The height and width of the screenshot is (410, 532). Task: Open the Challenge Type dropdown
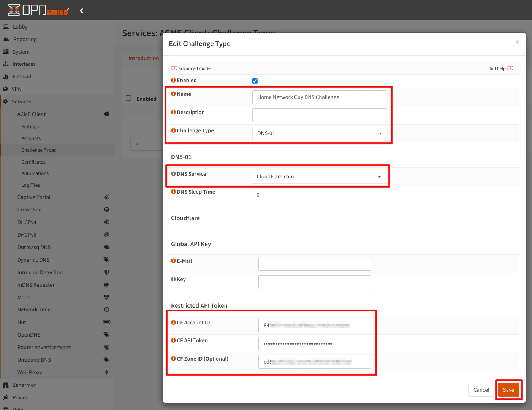[x=320, y=133]
